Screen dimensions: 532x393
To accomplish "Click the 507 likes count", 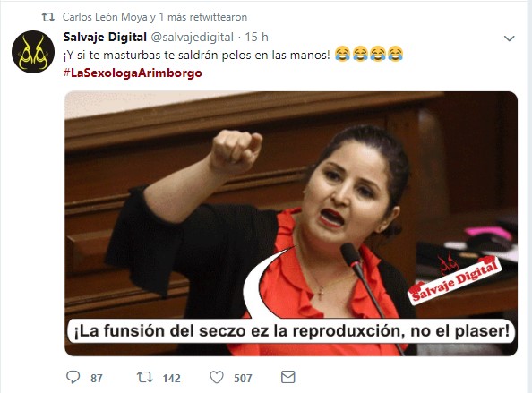I will pyautogui.click(x=243, y=378).
